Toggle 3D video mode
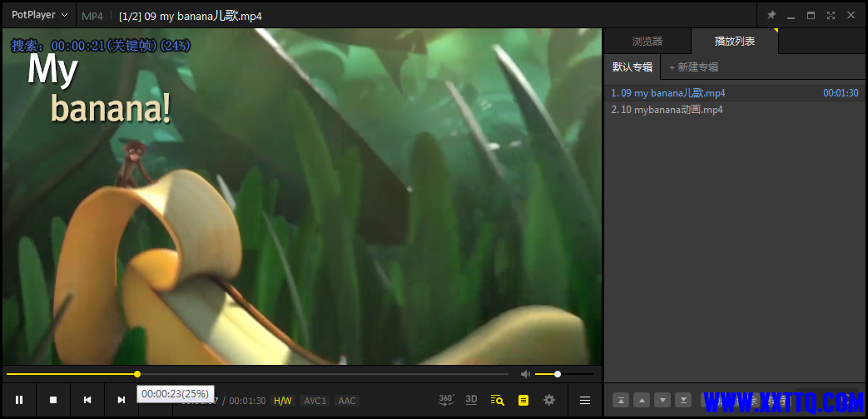This screenshot has width=868, height=419. click(471, 400)
